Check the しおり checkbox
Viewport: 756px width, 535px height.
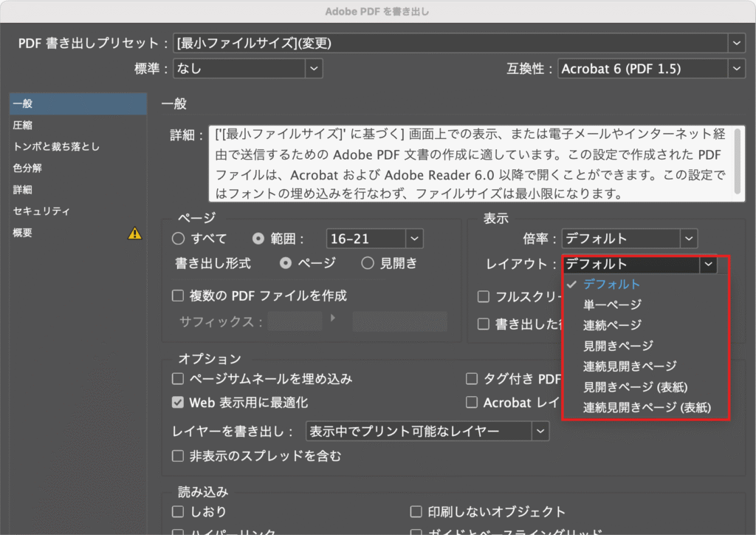[178, 512]
